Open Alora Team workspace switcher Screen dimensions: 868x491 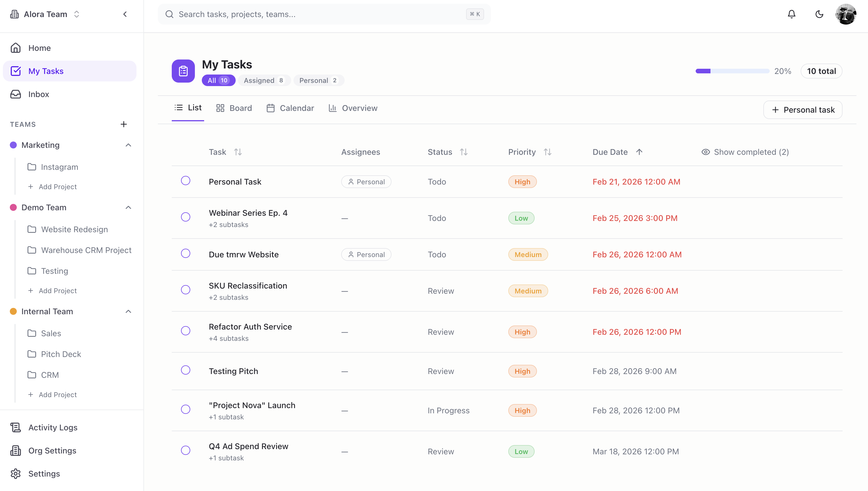pyautogui.click(x=46, y=14)
